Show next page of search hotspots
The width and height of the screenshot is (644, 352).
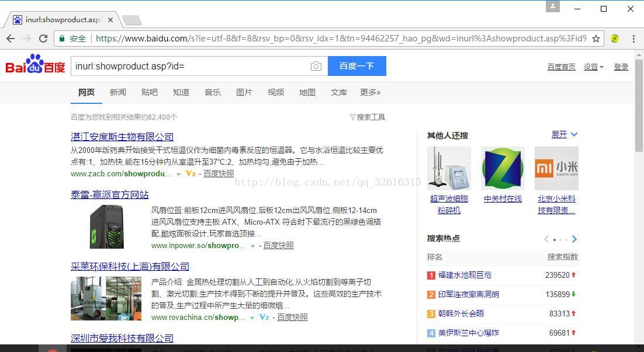574,239
